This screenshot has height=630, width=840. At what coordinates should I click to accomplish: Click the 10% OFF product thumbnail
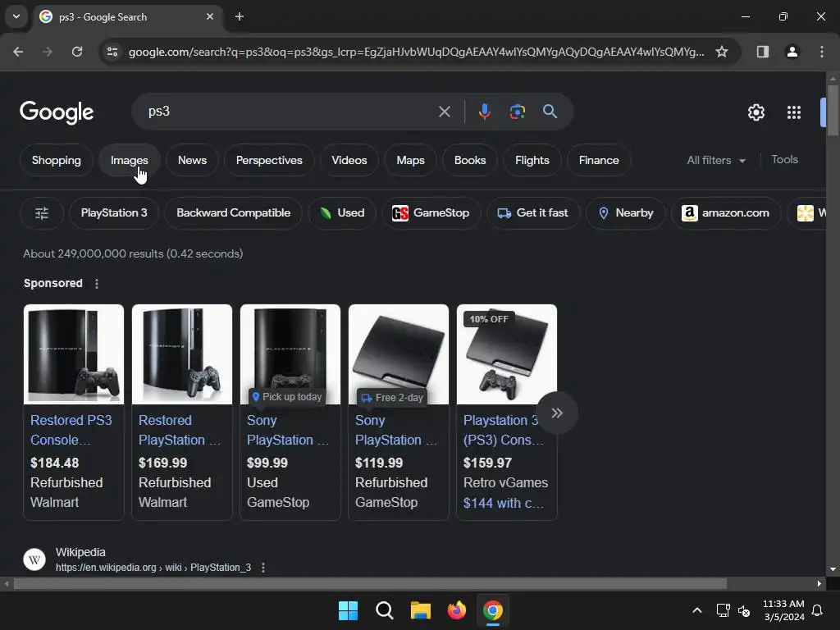coord(507,354)
